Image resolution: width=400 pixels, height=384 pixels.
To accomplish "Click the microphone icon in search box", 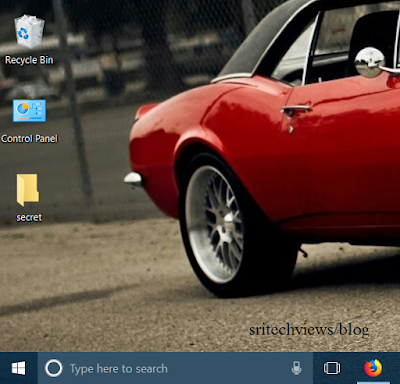I will click(296, 368).
